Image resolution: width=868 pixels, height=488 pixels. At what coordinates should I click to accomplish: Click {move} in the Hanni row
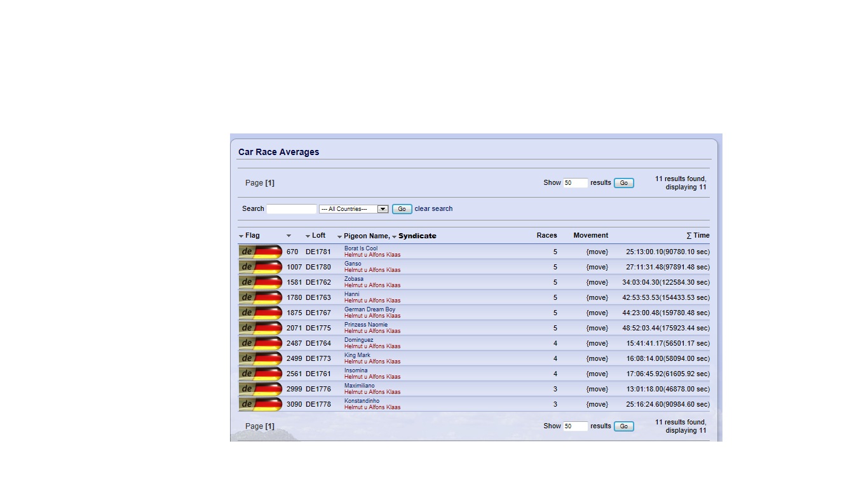pos(597,297)
